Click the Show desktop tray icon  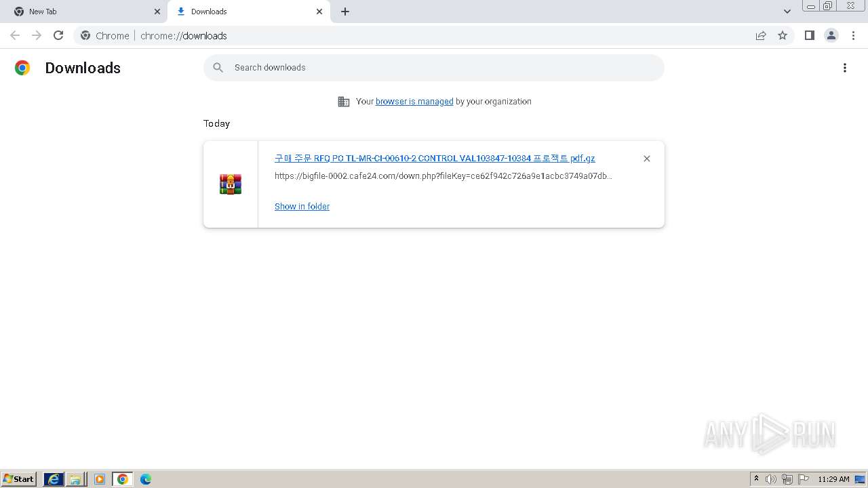coord(860,479)
